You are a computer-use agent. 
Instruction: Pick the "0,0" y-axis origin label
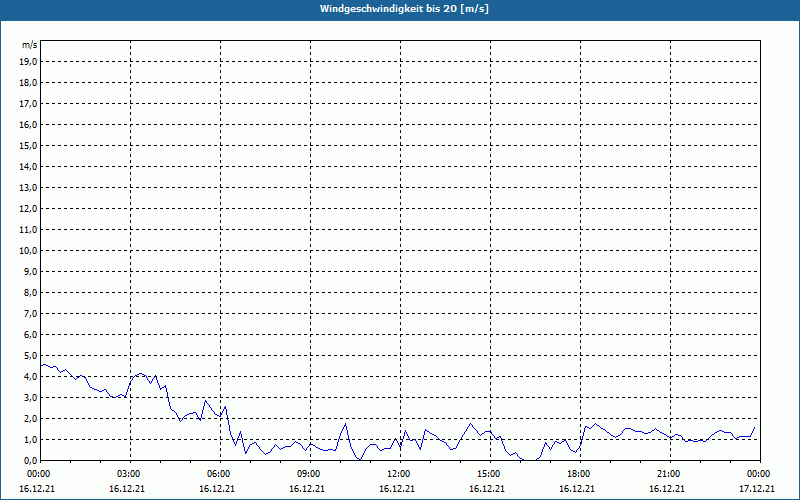click(x=30, y=460)
